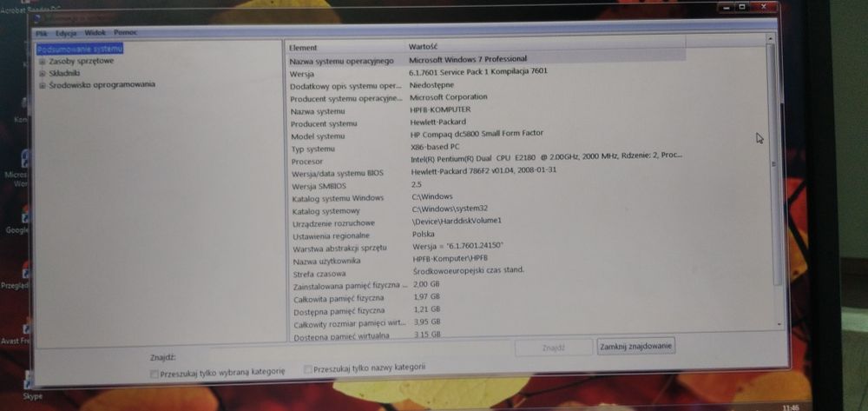Viewport: 868px width, 411px height.
Task: Click the taskbar clock showing 11:46
Action: (792, 408)
